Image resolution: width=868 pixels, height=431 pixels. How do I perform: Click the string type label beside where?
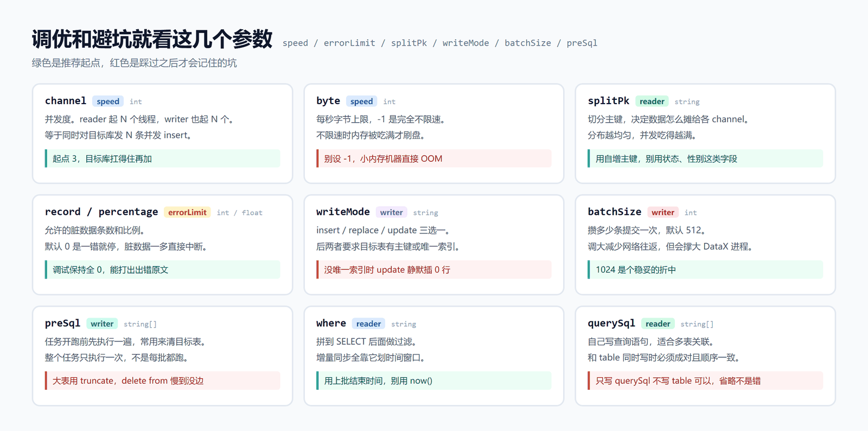(x=404, y=324)
